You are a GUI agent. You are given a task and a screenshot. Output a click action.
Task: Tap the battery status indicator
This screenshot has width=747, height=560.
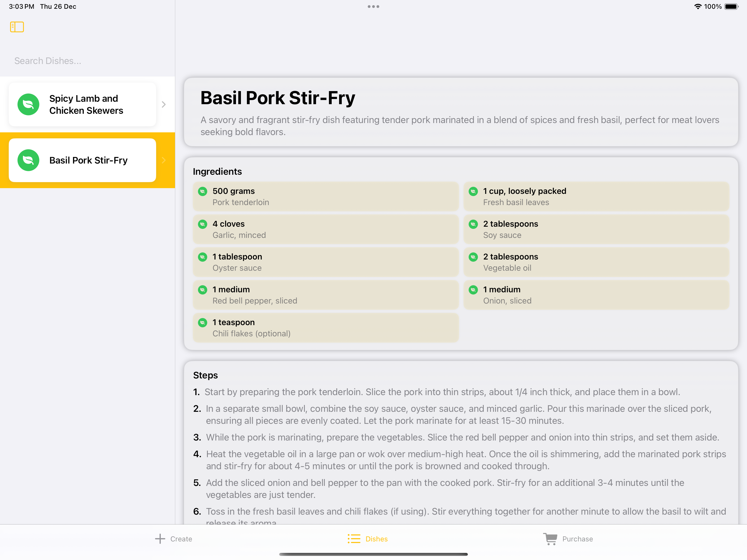[x=731, y=7]
